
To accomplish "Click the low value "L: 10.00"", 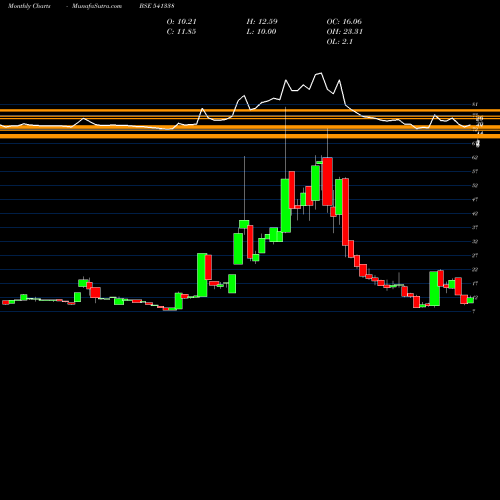I will [x=261, y=32].
